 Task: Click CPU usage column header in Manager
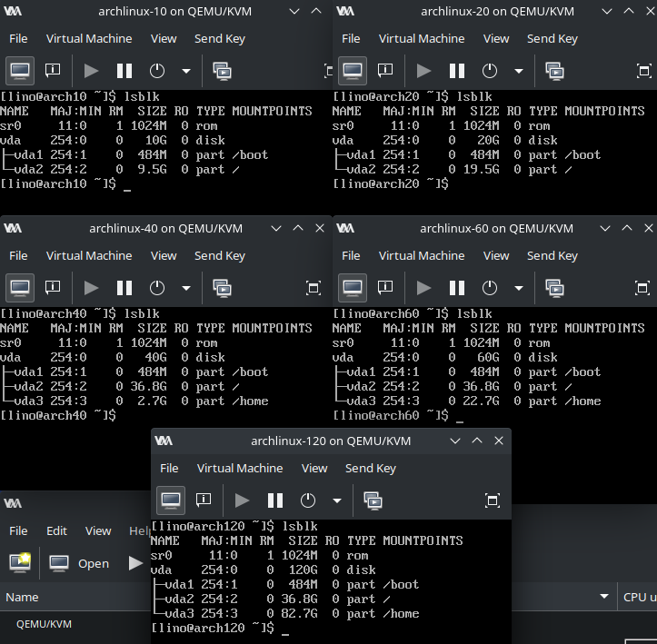coord(637,597)
